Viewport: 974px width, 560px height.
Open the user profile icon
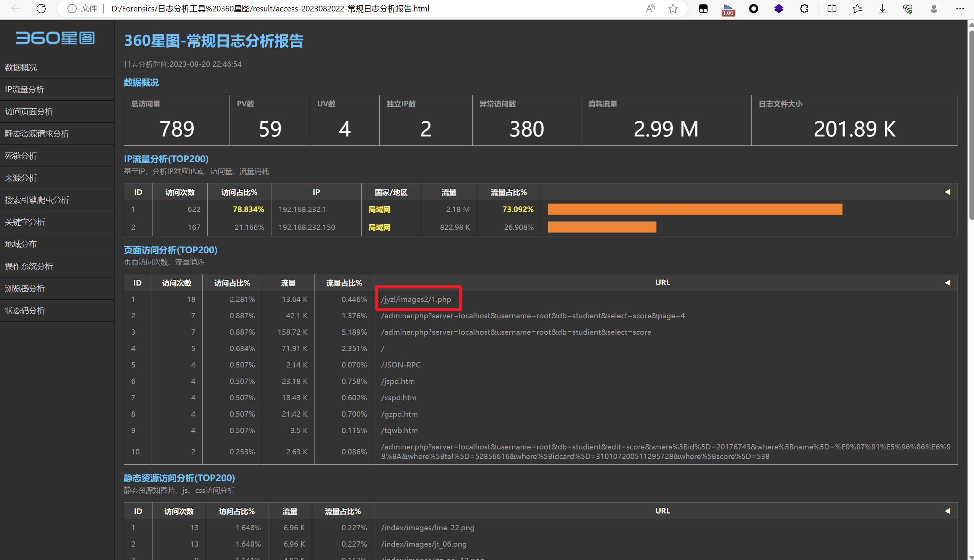tap(934, 8)
